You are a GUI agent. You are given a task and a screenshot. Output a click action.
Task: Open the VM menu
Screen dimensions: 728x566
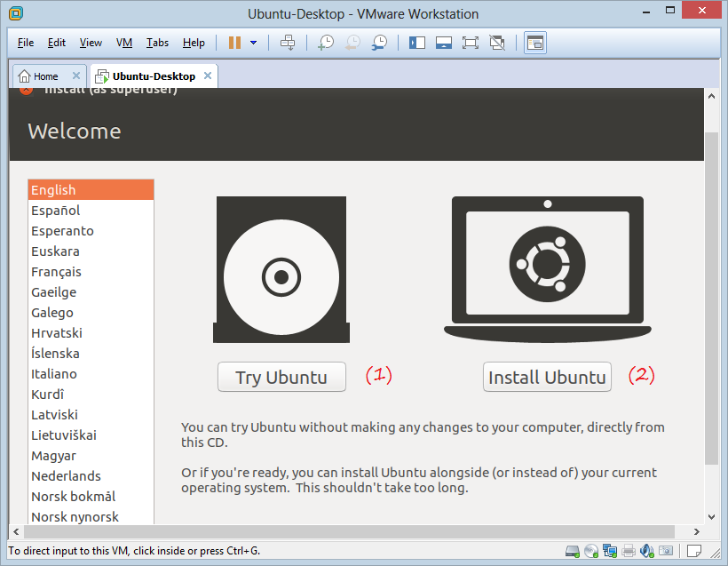point(124,43)
